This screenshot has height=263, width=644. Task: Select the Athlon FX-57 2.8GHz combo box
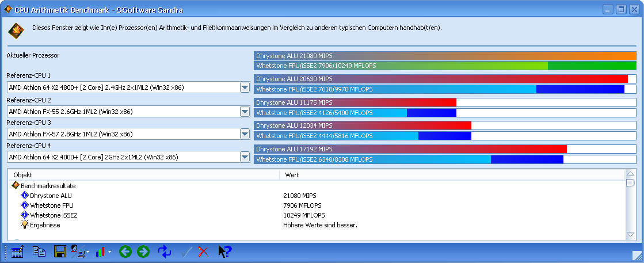click(128, 134)
